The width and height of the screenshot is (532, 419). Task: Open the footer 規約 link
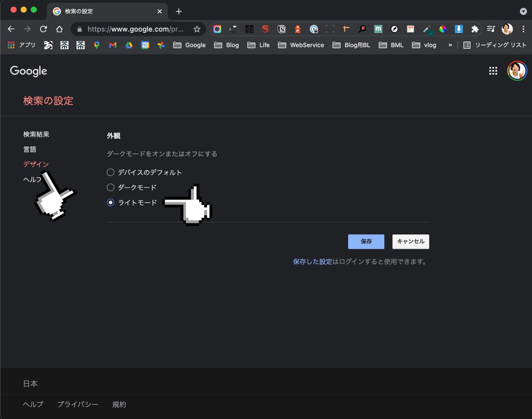pos(119,404)
